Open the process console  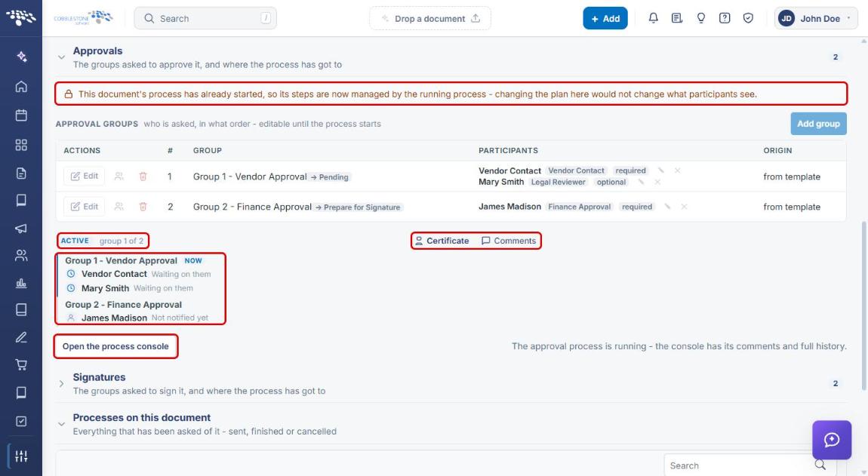(x=115, y=346)
